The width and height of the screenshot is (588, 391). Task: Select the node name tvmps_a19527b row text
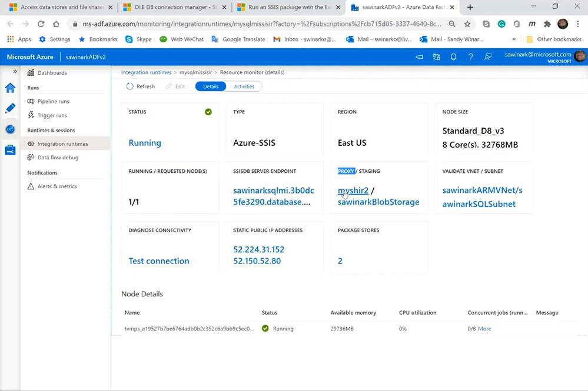pyautogui.click(x=189, y=329)
